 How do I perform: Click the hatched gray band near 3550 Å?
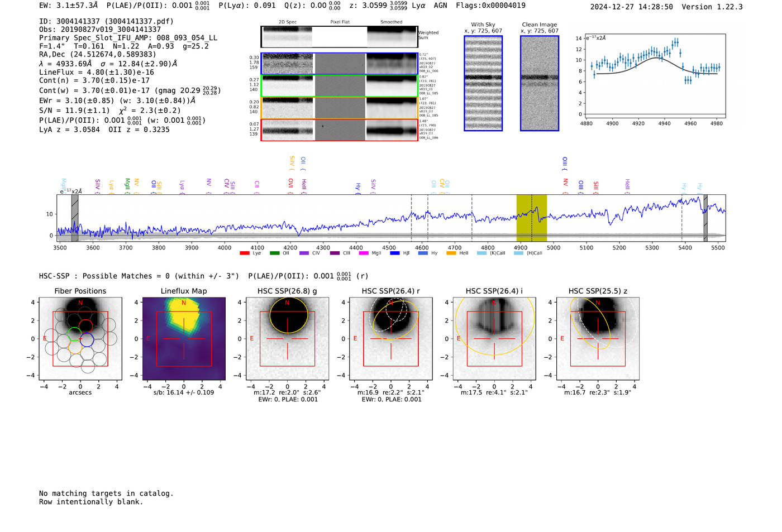75,218
